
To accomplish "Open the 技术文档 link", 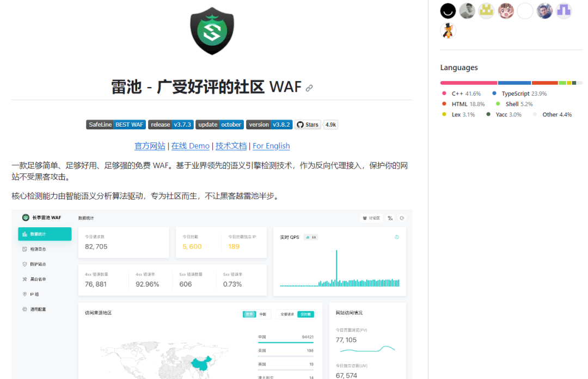I will pyautogui.click(x=231, y=146).
